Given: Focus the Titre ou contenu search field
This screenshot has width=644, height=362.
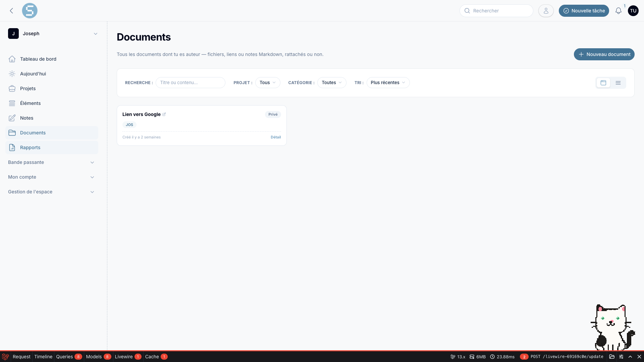Looking at the screenshot, I should 191,83.
